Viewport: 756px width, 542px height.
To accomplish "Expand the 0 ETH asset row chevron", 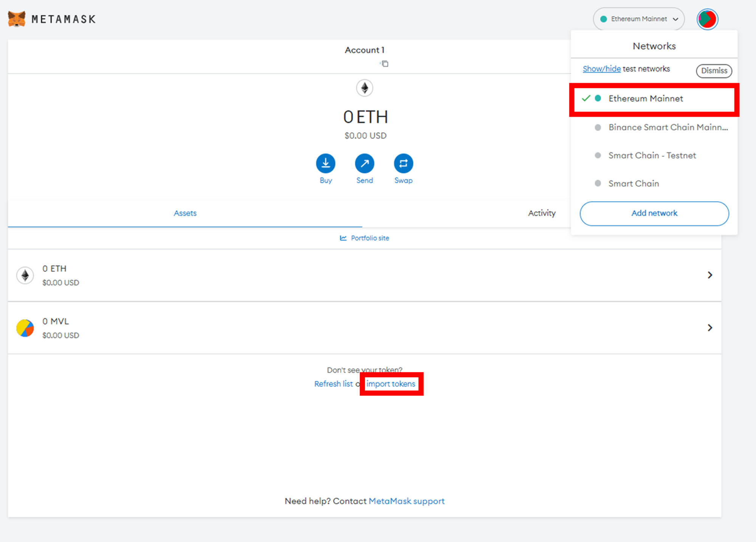I will click(710, 275).
